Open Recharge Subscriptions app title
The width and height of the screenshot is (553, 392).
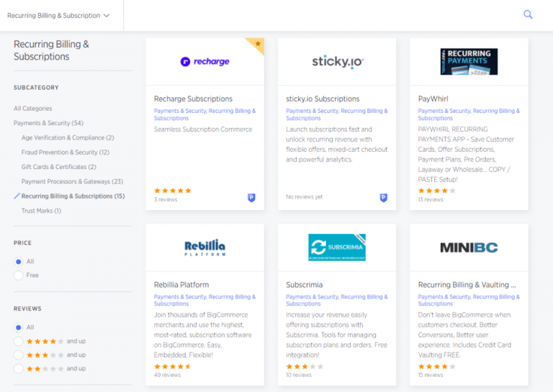click(x=193, y=99)
